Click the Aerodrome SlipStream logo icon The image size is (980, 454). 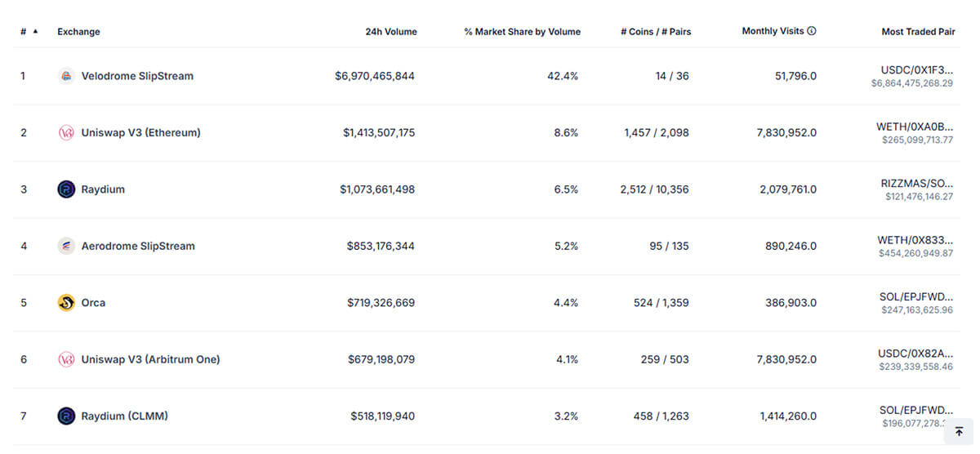67,246
